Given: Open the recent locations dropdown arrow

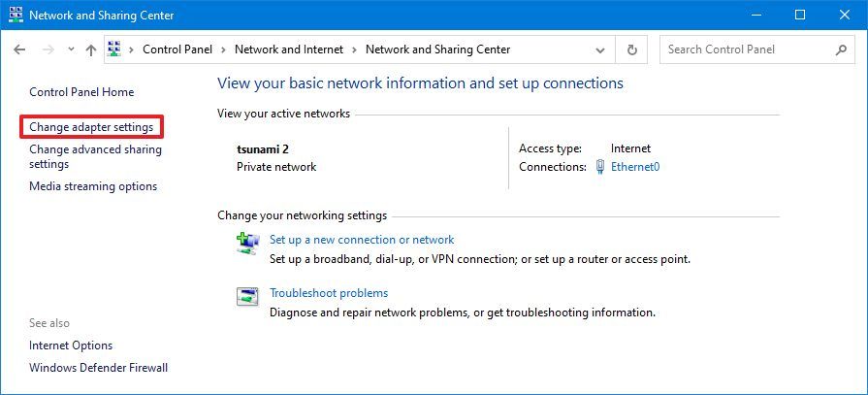Looking at the screenshot, I should (x=71, y=49).
